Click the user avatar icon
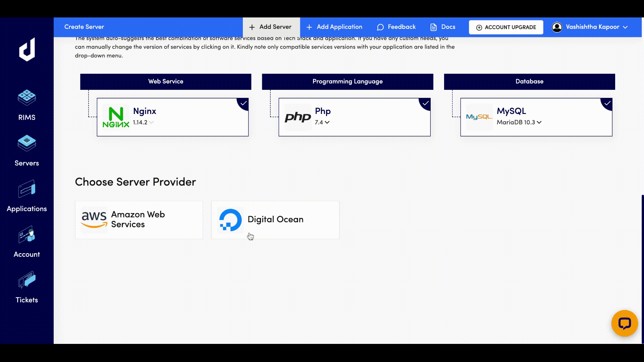The width and height of the screenshot is (644, 362). tap(557, 27)
